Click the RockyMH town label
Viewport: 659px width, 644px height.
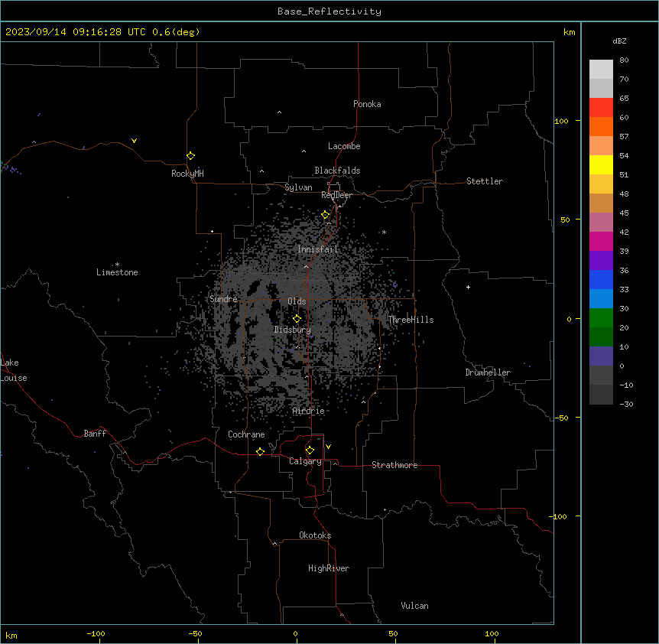[187, 174]
